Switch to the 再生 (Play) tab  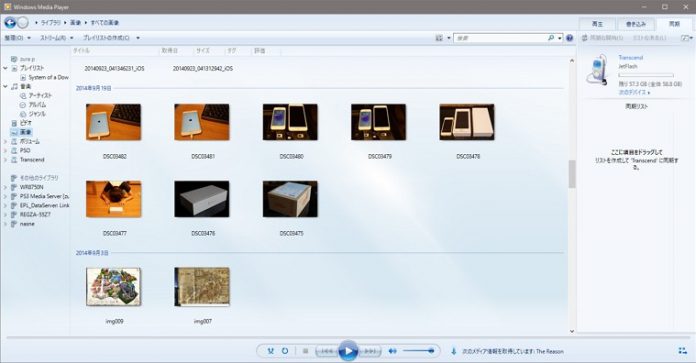click(597, 24)
